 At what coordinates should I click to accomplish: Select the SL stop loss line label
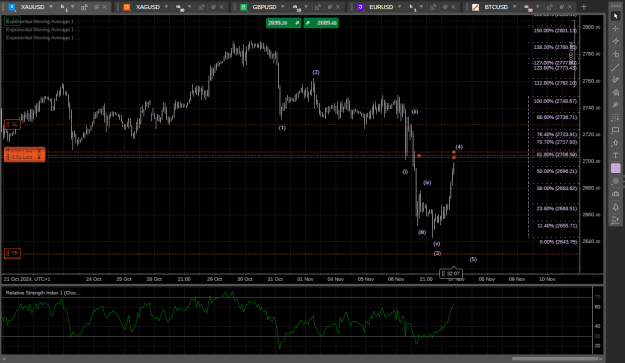12,124
